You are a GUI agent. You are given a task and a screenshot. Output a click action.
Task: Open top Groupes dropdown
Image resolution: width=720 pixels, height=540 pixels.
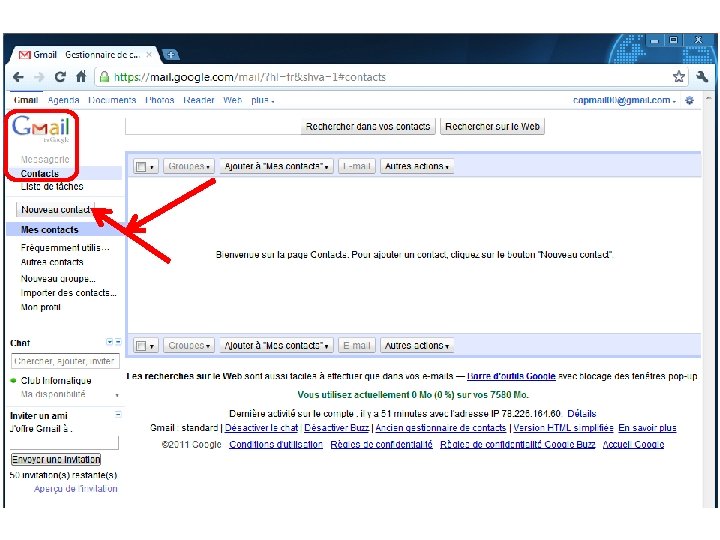coord(189,166)
